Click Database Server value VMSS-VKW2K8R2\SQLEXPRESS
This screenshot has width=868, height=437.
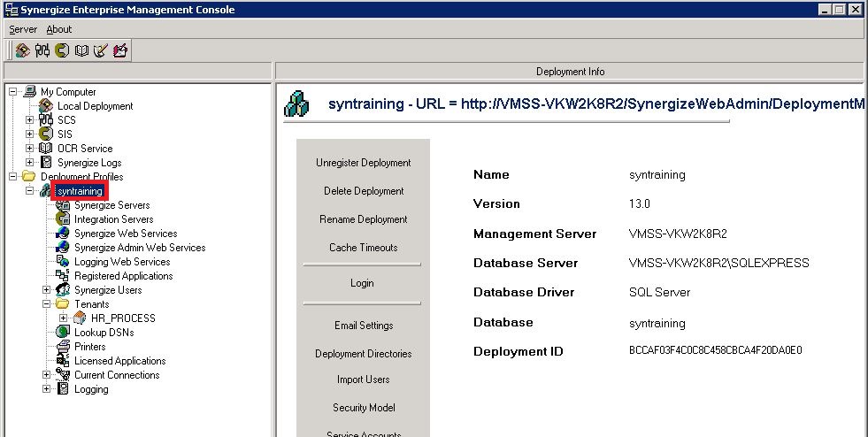click(718, 263)
